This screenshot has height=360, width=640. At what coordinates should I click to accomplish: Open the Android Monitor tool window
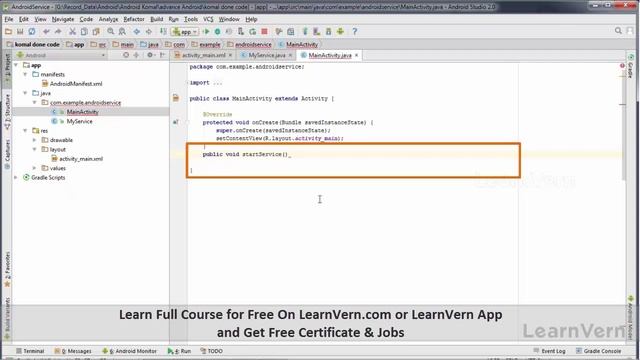pyautogui.click(x=129, y=351)
